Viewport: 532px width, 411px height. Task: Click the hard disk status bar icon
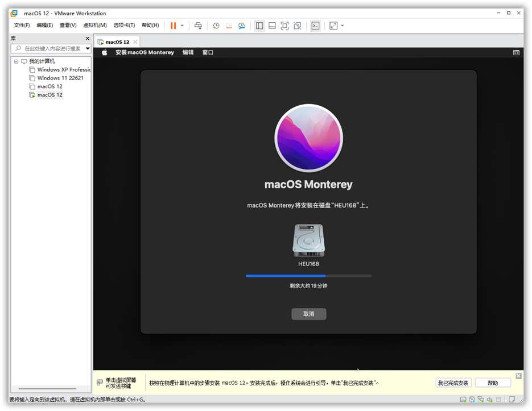tap(463, 400)
